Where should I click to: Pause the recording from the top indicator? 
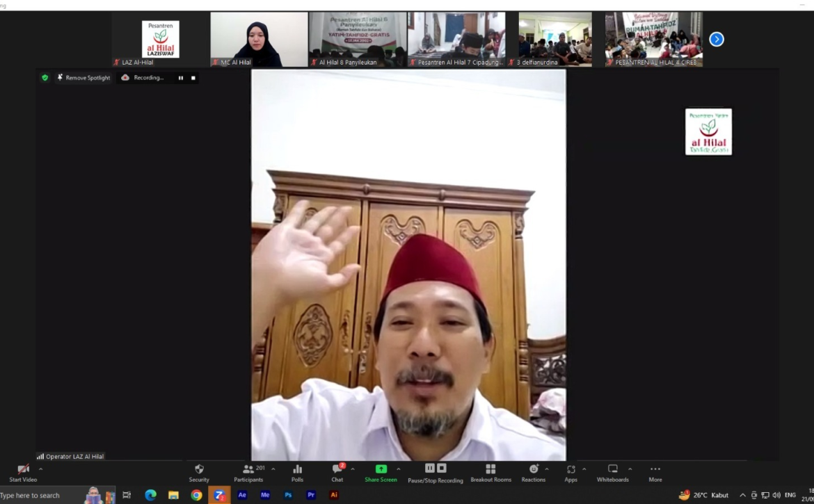pyautogui.click(x=181, y=78)
